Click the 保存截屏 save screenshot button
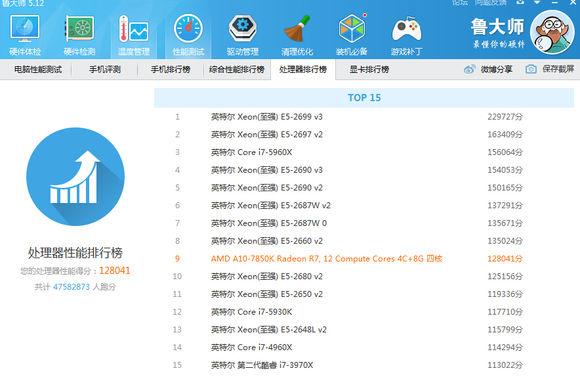The image size is (580, 383). tap(558, 69)
